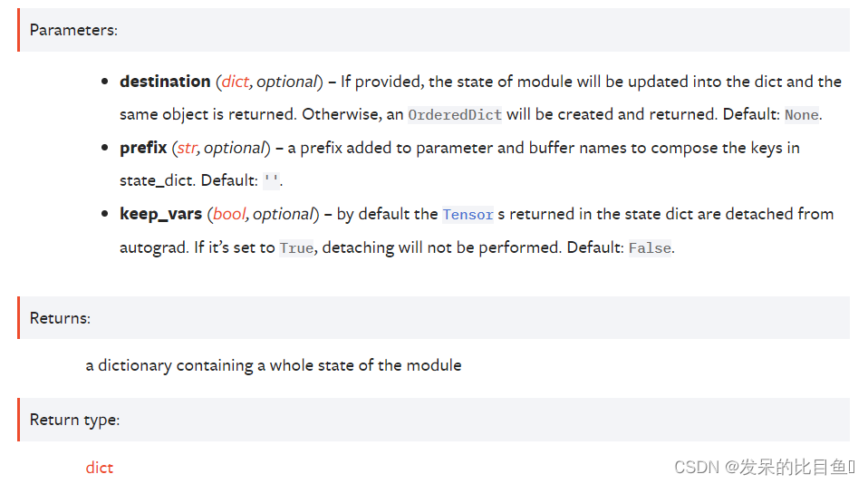This screenshot has width=868, height=484.
Task: Click the Tensor class link
Action: pyautogui.click(x=468, y=214)
